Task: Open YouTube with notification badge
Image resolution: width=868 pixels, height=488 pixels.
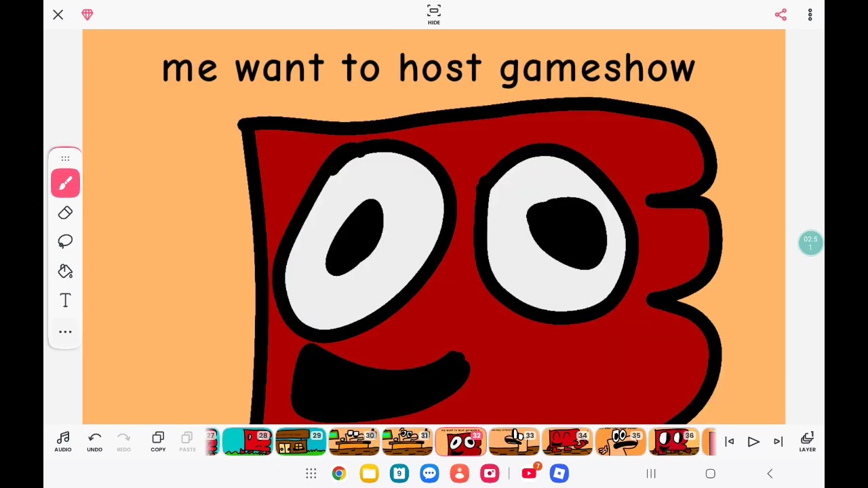Action: (530, 472)
